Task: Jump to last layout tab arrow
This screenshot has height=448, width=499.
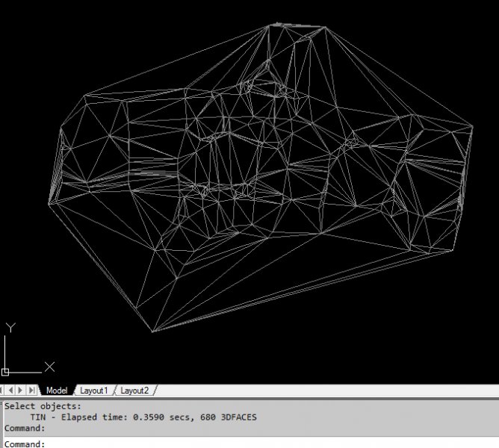Action: point(32,390)
